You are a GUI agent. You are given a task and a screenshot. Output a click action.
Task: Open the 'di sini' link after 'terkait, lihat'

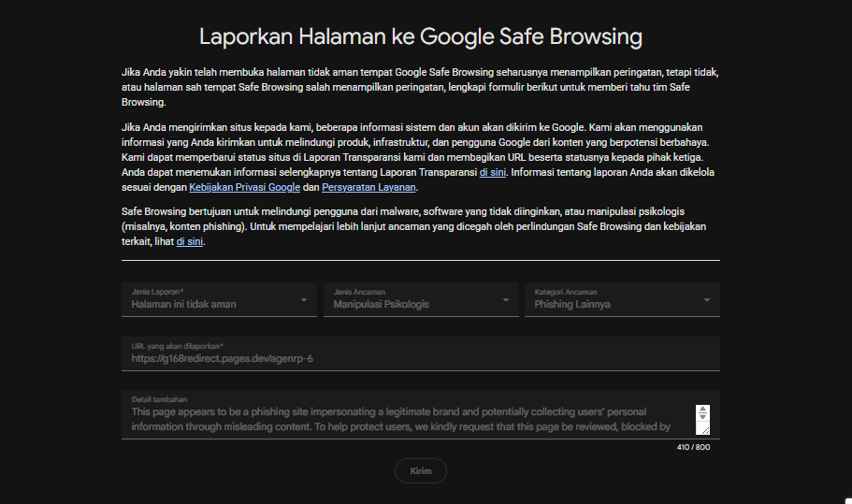(190, 241)
